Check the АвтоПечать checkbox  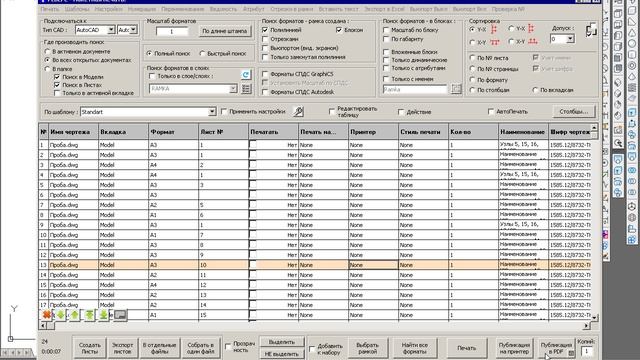491,111
